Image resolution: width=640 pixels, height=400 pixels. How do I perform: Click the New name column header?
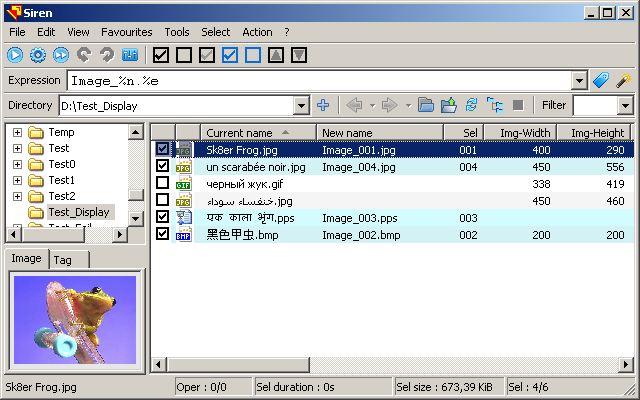pos(379,132)
